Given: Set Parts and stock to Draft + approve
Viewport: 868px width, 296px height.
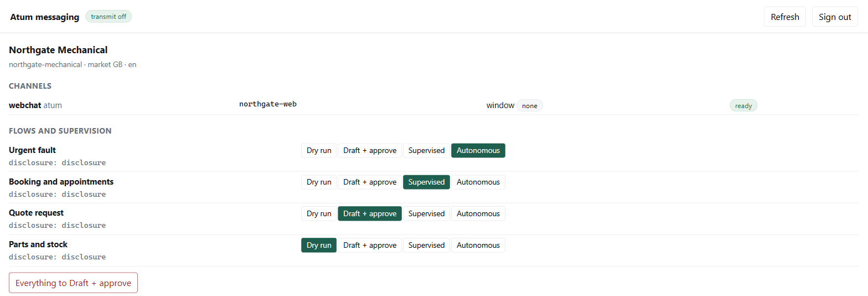Looking at the screenshot, I should [x=370, y=245].
